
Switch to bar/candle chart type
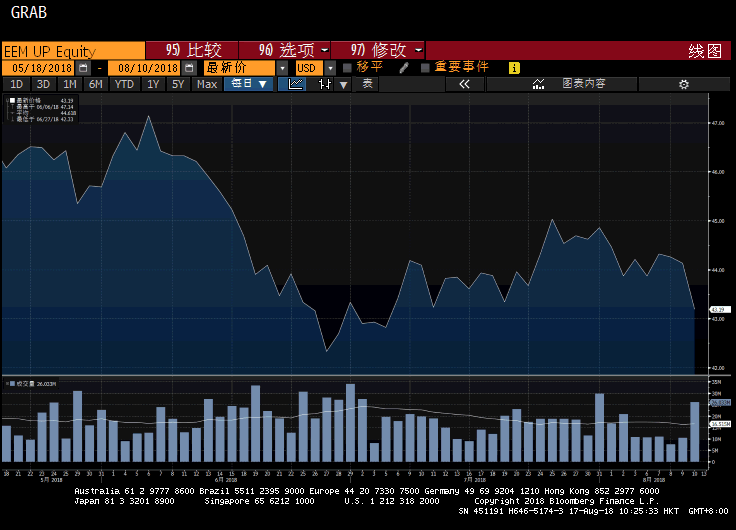pyautogui.click(x=324, y=84)
